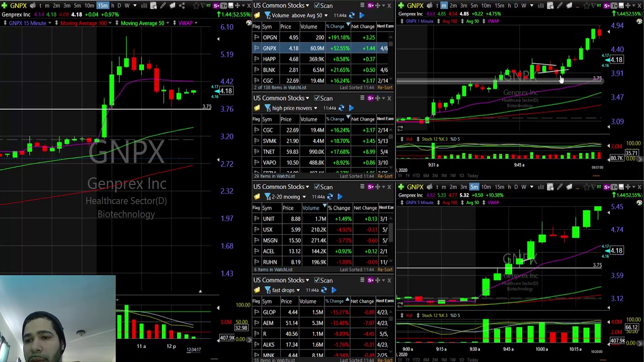Select 5m timeframe in the 15-minute GNPX chart

point(77,6)
